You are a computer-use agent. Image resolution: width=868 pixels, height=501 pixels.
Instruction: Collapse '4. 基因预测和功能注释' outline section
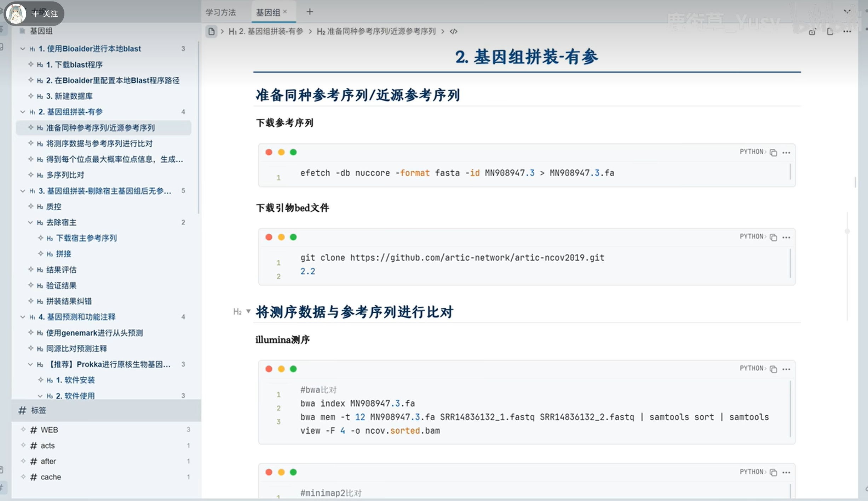click(23, 317)
